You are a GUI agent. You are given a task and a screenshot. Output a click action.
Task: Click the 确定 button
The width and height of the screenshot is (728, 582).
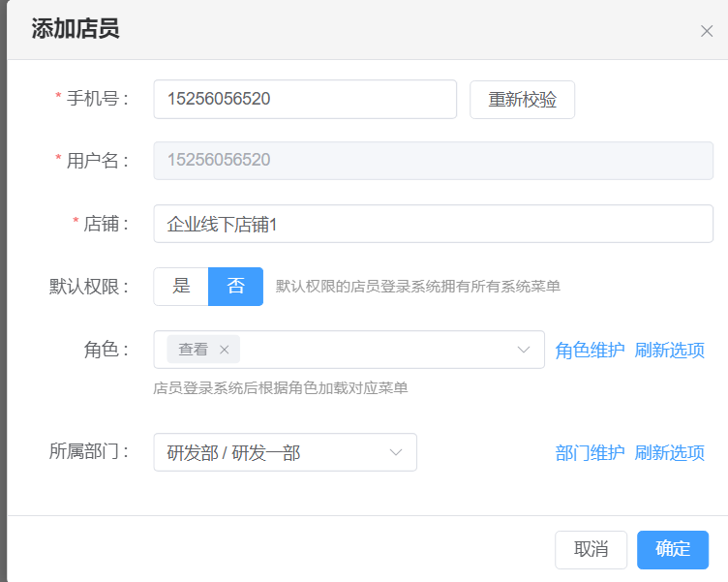click(x=673, y=549)
